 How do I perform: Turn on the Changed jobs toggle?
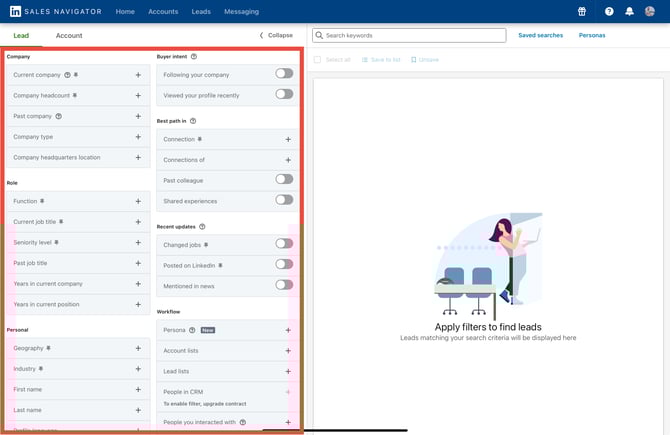tap(285, 244)
